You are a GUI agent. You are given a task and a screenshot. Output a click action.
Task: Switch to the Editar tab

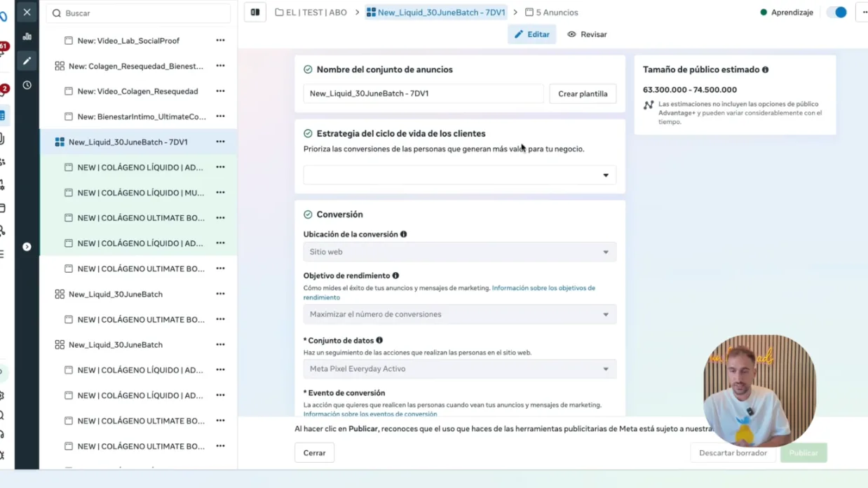[x=531, y=34]
